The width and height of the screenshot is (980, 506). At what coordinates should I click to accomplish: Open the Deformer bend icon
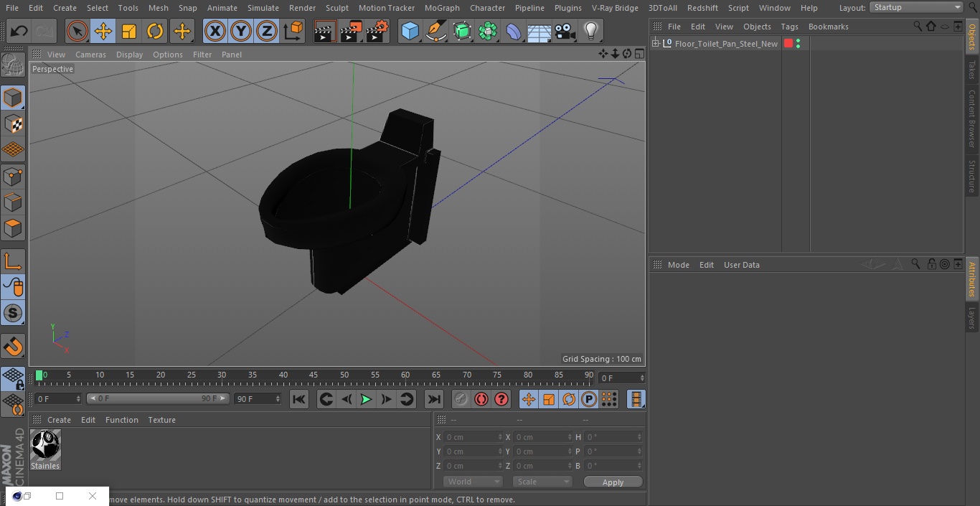point(514,31)
